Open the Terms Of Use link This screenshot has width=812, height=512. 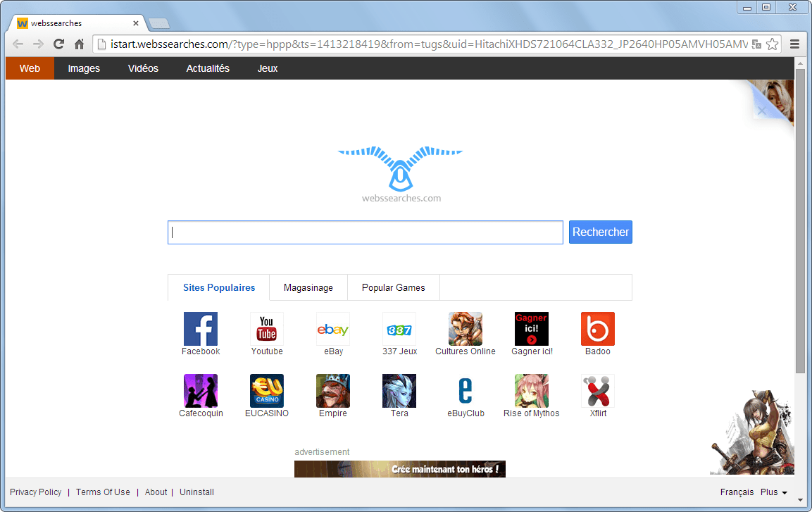[x=103, y=492]
